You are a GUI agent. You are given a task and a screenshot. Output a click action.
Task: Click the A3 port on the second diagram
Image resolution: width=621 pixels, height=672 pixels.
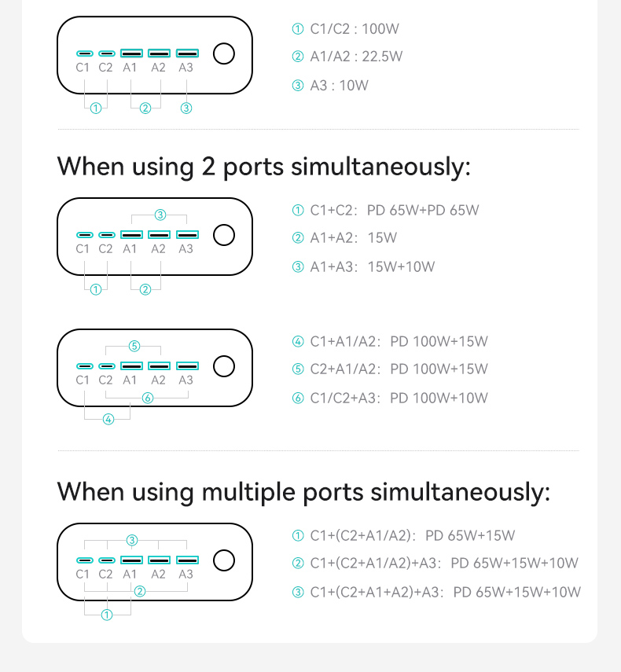click(187, 234)
